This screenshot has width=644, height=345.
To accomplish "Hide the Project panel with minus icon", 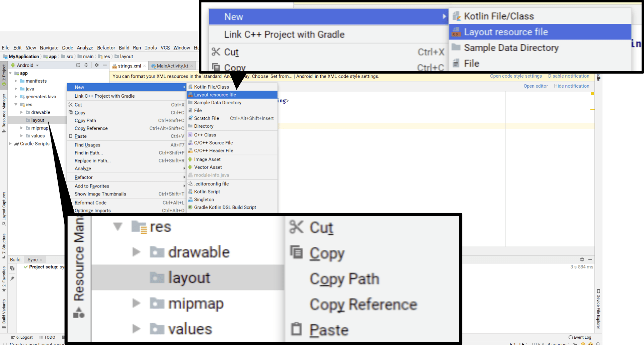I will tap(105, 65).
